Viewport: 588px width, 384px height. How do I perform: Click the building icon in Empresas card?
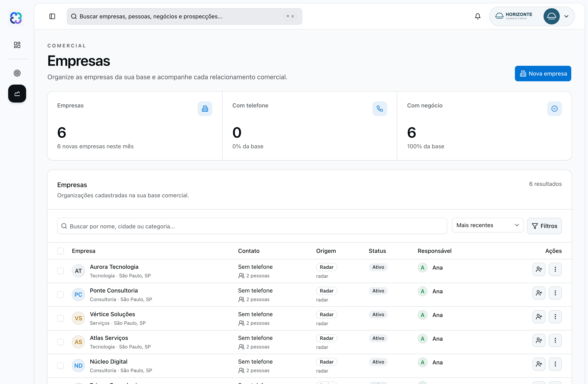[205, 109]
